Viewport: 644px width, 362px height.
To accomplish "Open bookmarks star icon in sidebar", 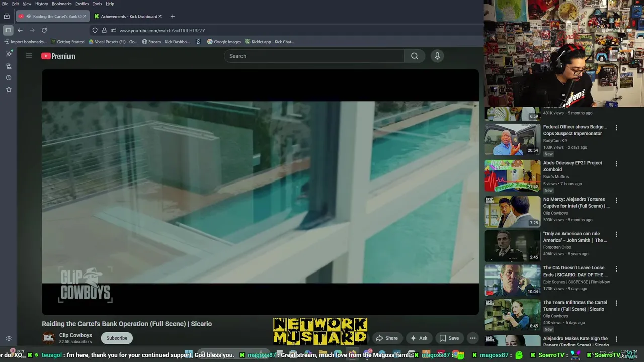I will point(9,89).
